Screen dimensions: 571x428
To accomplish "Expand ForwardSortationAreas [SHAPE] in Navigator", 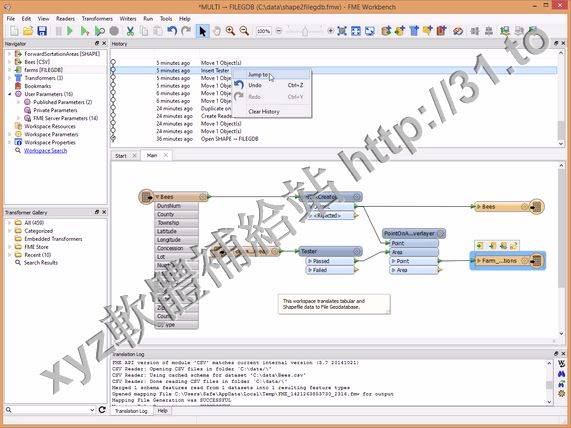I will point(9,54).
